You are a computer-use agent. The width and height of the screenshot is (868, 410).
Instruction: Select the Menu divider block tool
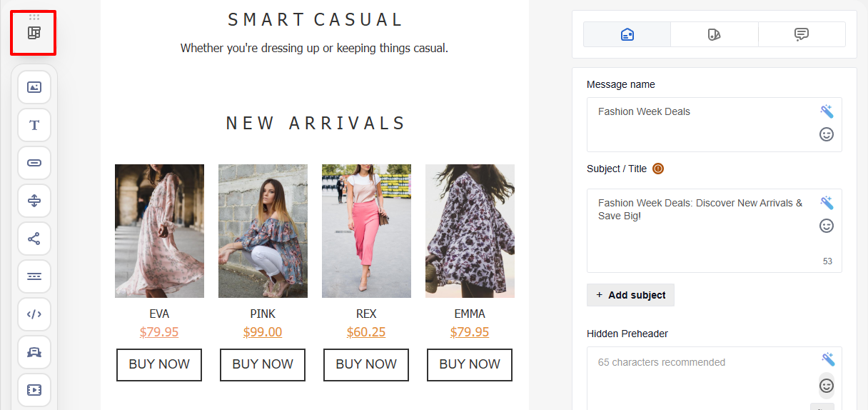pos(34,276)
